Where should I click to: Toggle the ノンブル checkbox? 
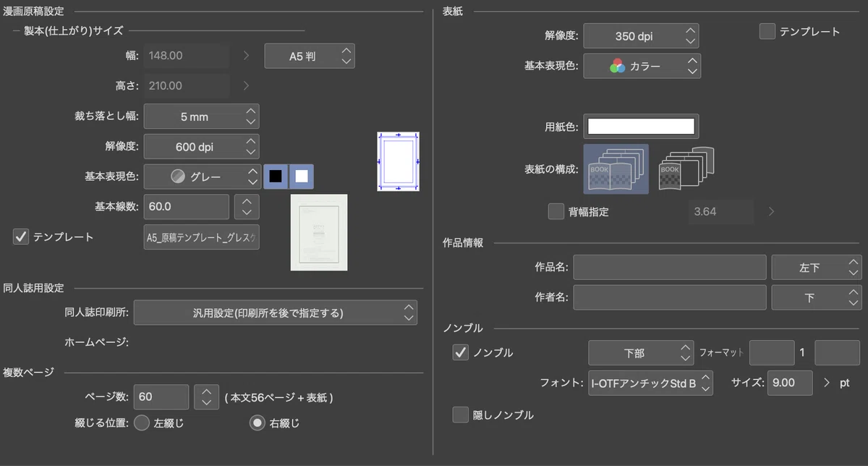pyautogui.click(x=460, y=352)
